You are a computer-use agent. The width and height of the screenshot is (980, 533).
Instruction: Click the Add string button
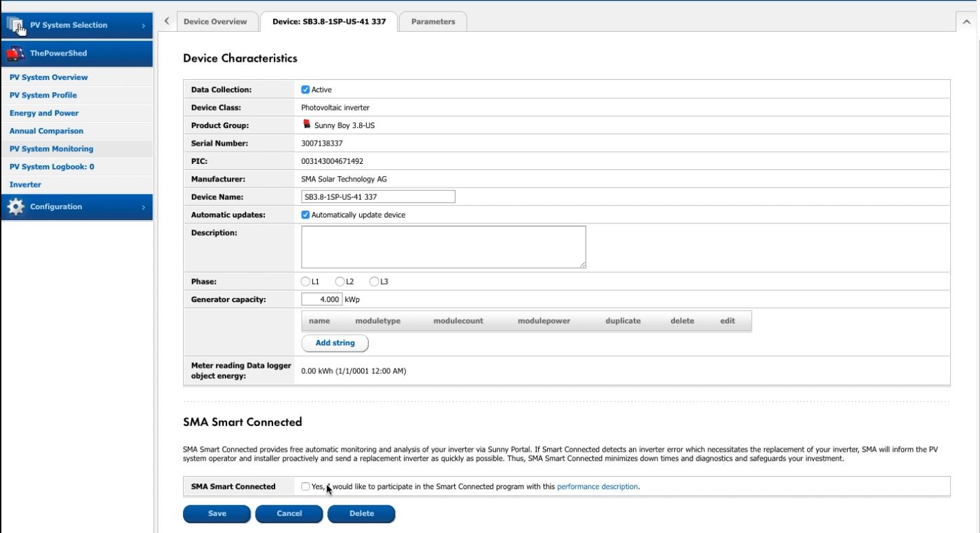click(335, 343)
